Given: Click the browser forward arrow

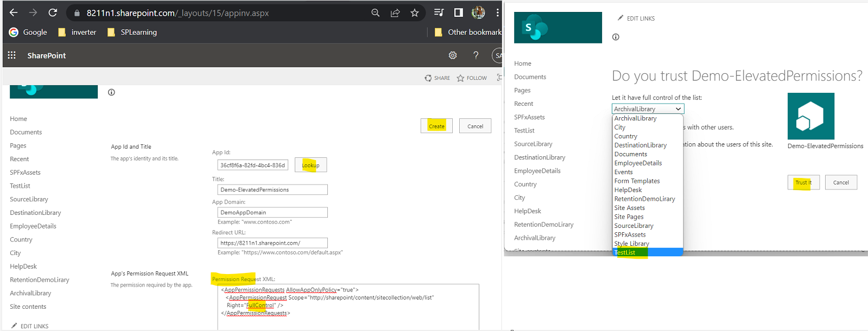Looking at the screenshot, I should point(33,12).
